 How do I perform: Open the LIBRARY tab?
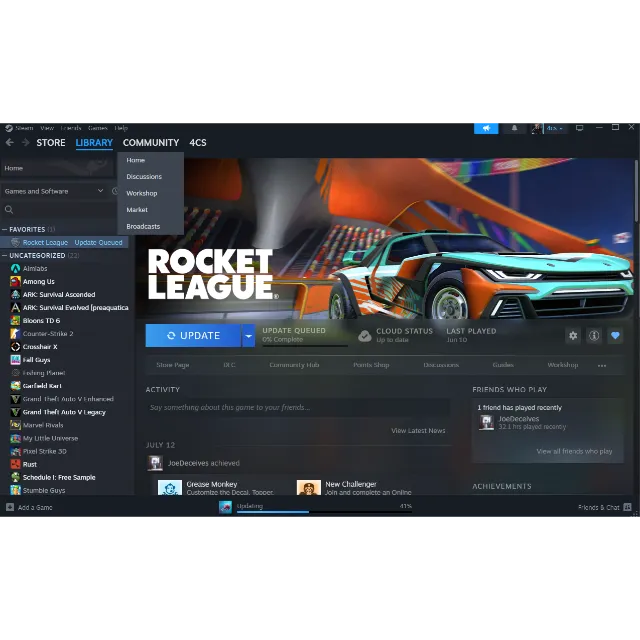pyautogui.click(x=94, y=142)
